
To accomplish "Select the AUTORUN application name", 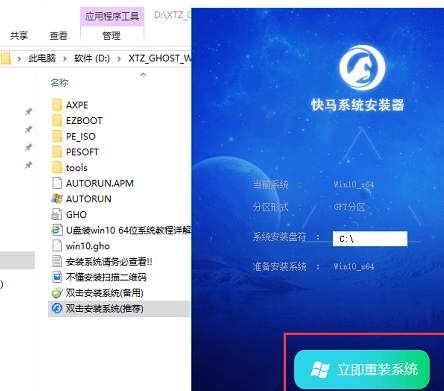I will tap(89, 199).
